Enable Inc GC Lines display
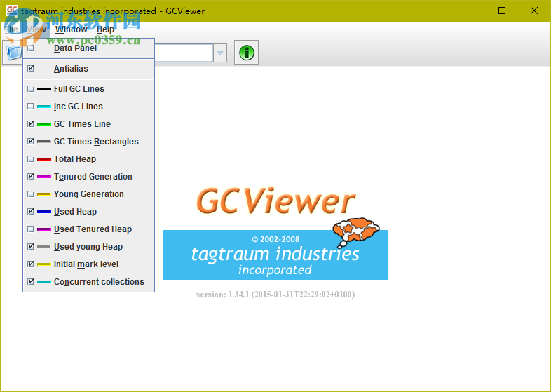 tap(88, 107)
